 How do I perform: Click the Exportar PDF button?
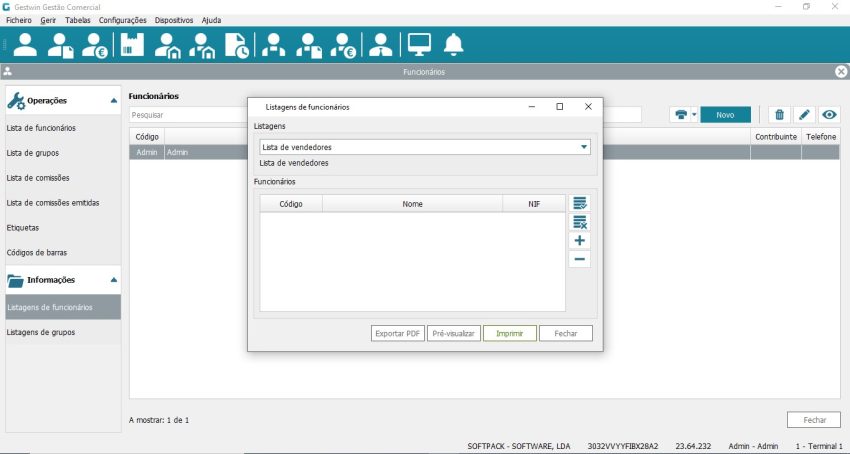point(398,333)
